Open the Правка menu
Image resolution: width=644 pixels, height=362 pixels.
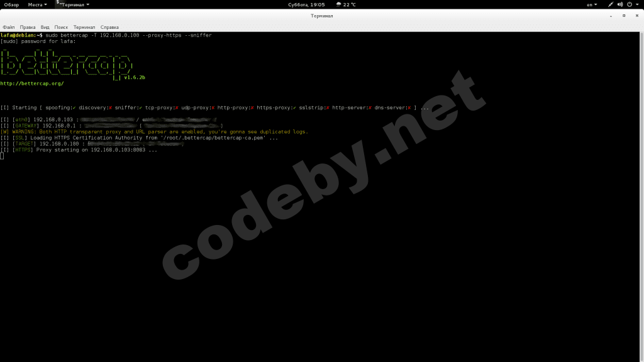[28, 27]
